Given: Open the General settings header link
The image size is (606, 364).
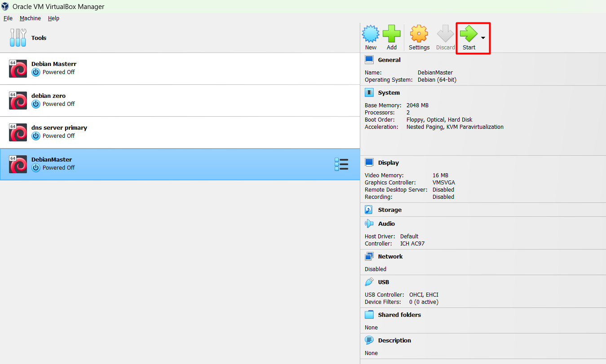Looking at the screenshot, I should (x=389, y=60).
